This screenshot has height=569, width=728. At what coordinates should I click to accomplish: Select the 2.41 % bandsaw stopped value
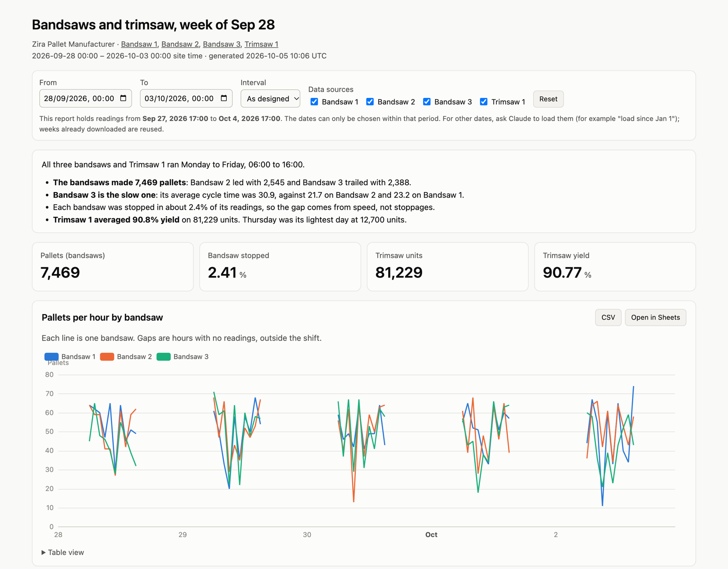click(227, 273)
